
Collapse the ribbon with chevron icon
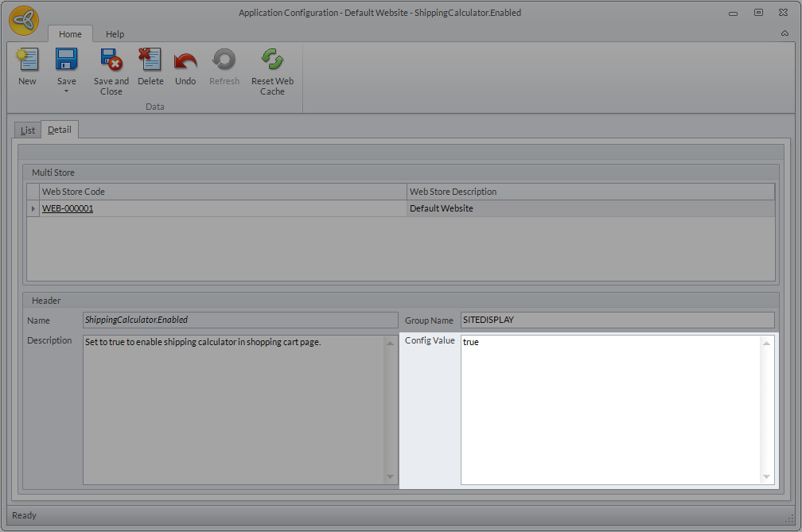784,33
